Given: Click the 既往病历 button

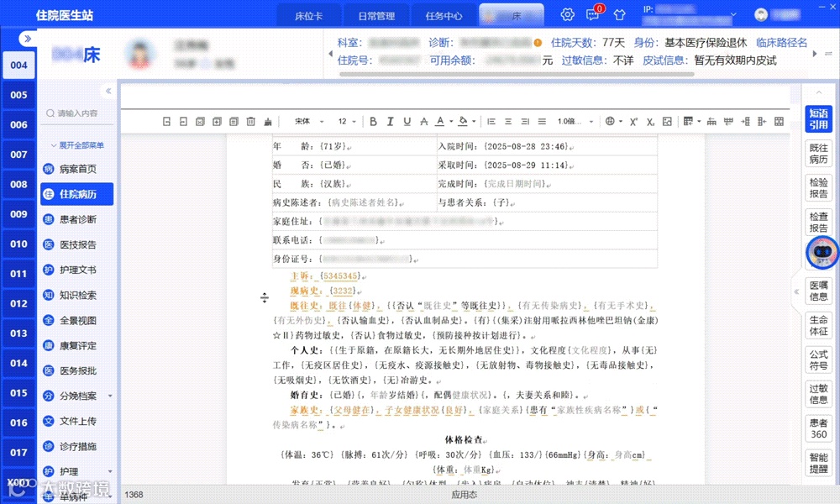Looking at the screenshot, I should (x=818, y=154).
